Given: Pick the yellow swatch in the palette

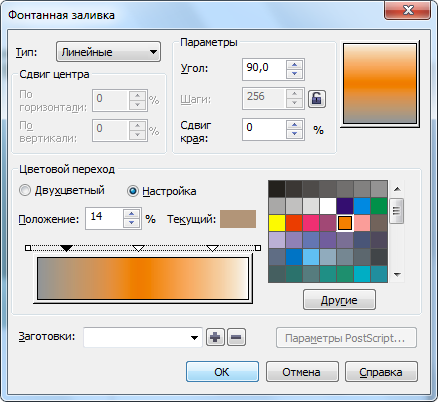Looking at the screenshot, I should click(x=277, y=223).
